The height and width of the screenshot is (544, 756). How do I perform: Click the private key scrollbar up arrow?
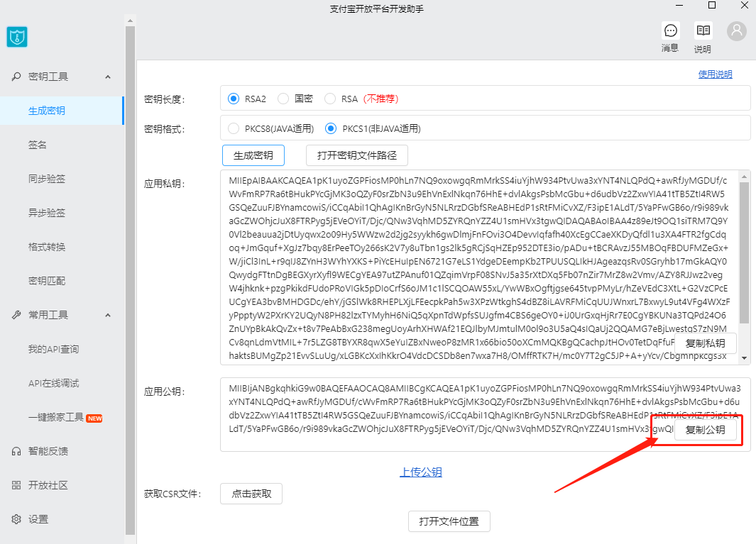(745, 177)
